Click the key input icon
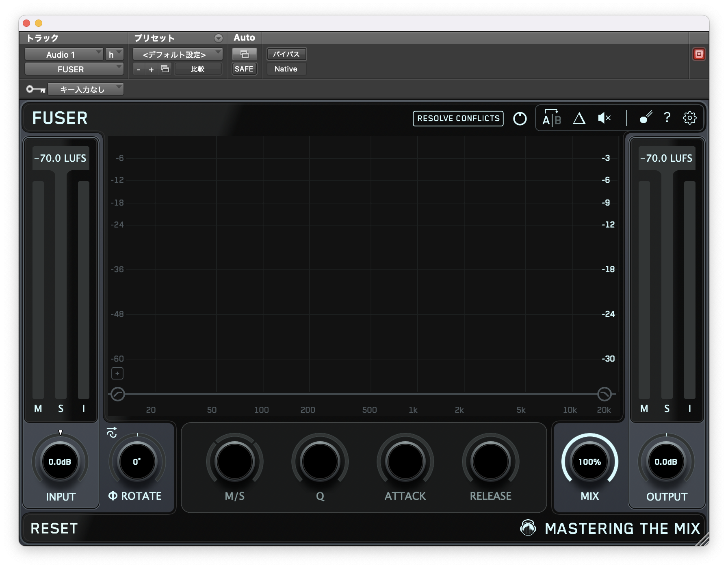This screenshot has height=568, width=728. tap(36, 89)
